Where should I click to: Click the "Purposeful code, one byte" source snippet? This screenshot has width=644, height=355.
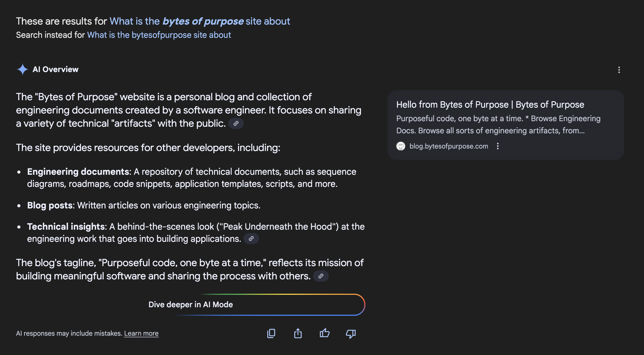498,124
